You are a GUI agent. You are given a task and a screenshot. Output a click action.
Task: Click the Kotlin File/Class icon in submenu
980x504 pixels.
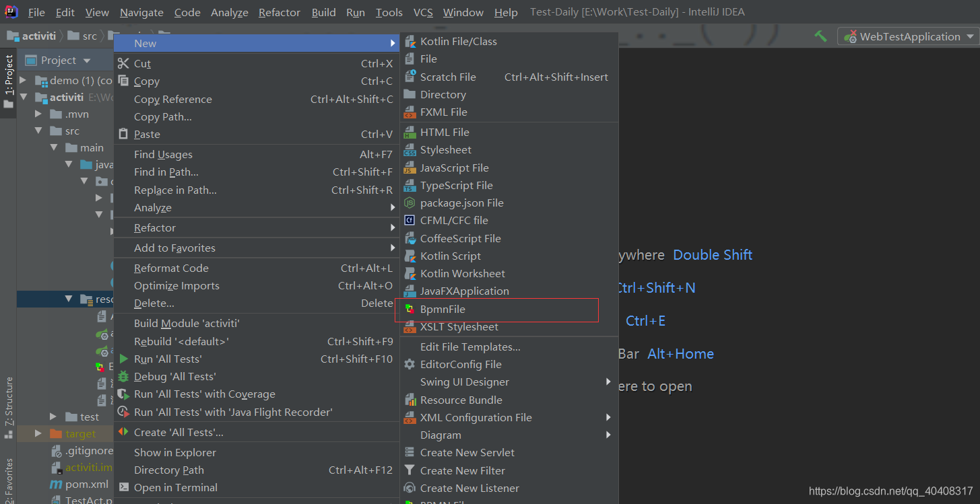click(x=410, y=42)
